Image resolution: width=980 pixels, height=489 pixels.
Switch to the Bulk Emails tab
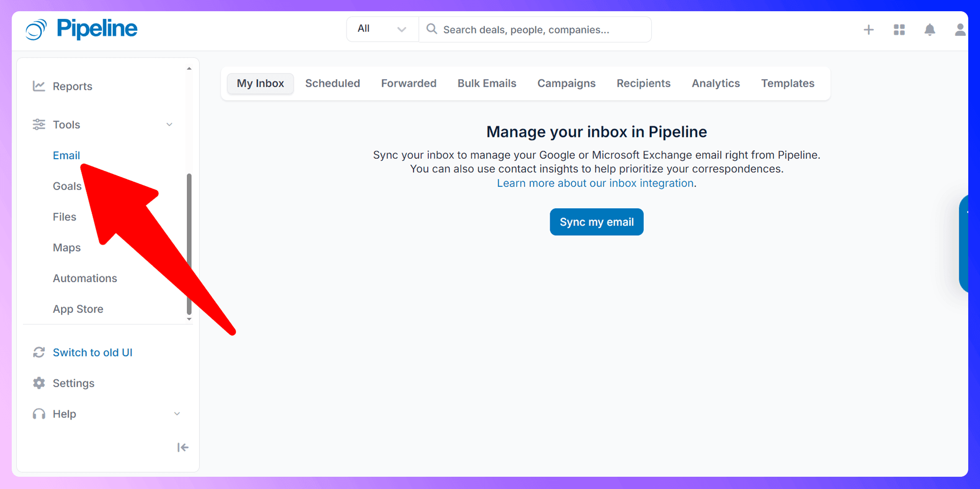487,83
